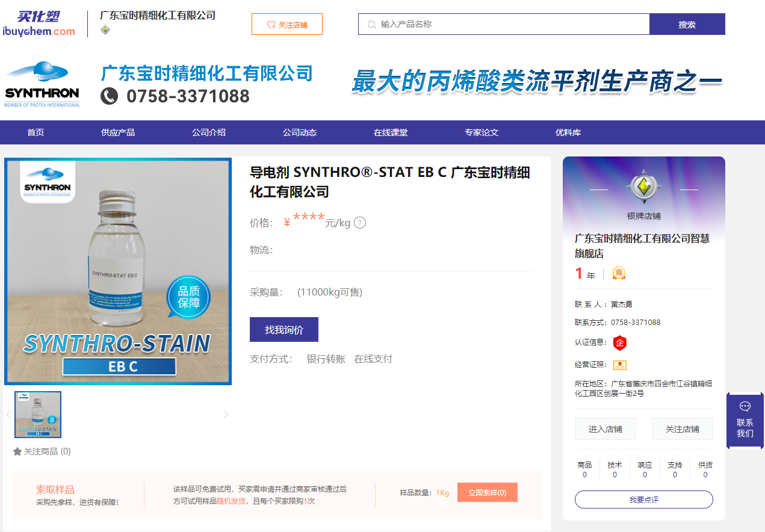Image resolution: width=765 pixels, height=532 pixels.
Task: Open the 联系我们 floating side button
Action: tap(745, 421)
